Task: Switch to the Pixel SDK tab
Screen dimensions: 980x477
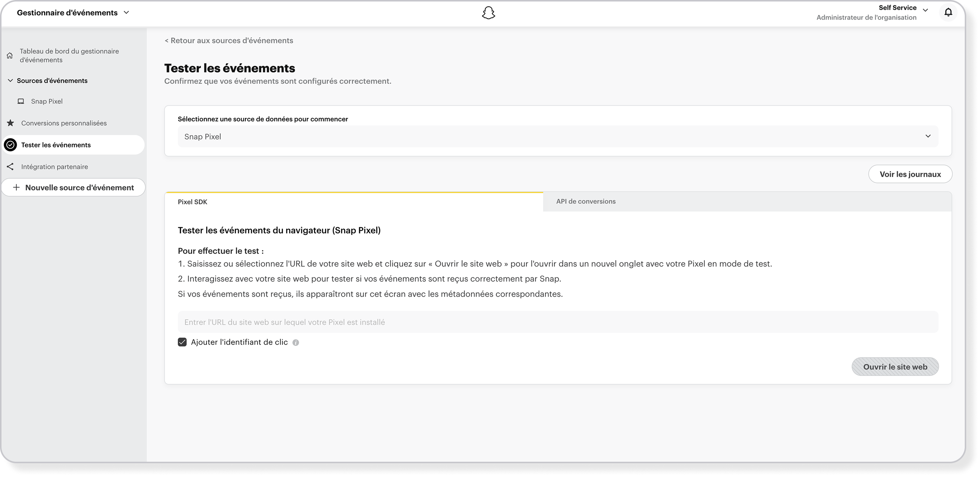Action: pyautogui.click(x=354, y=202)
